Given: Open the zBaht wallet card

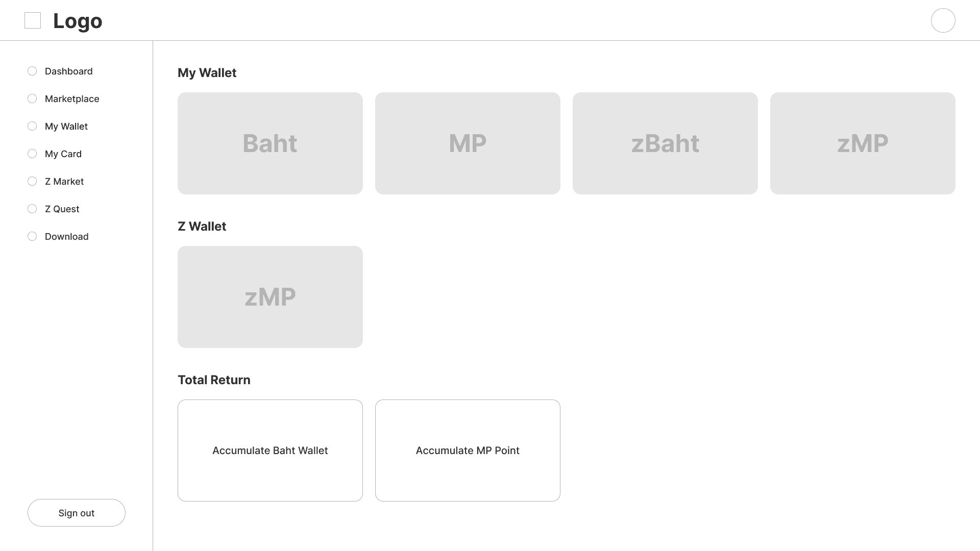Looking at the screenshot, I should 665,143.
